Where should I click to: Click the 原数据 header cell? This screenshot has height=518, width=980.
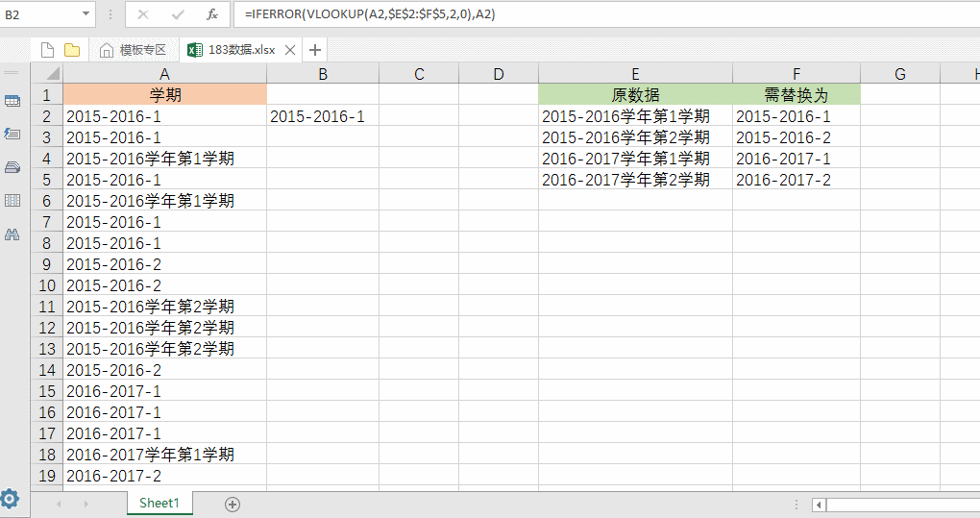[636, 94]
